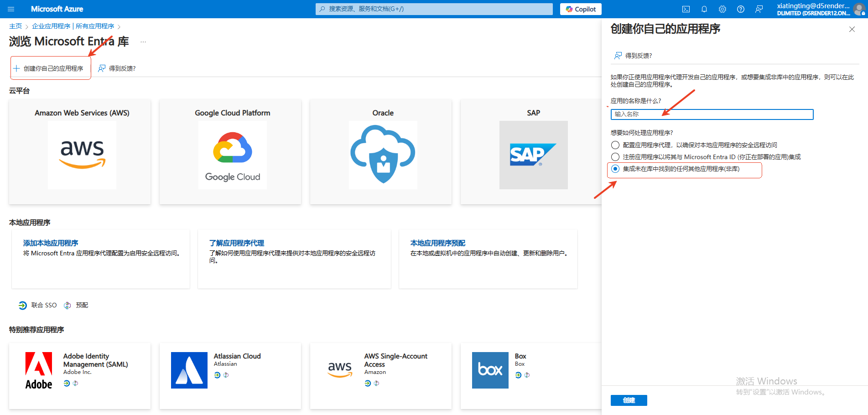Click the provisioning icon under Box
Image resolution: width=868 pixels, height=415 pixels.
coord(527,375)
